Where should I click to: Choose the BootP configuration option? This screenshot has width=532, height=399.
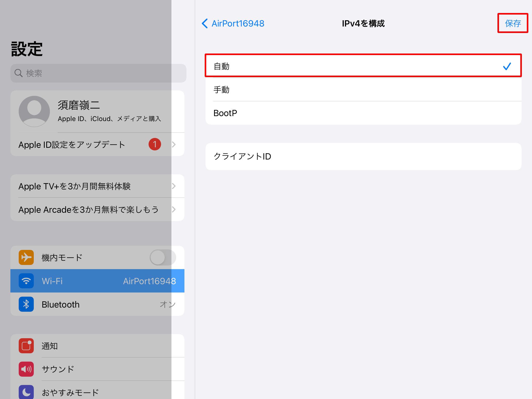click(363, 113)
